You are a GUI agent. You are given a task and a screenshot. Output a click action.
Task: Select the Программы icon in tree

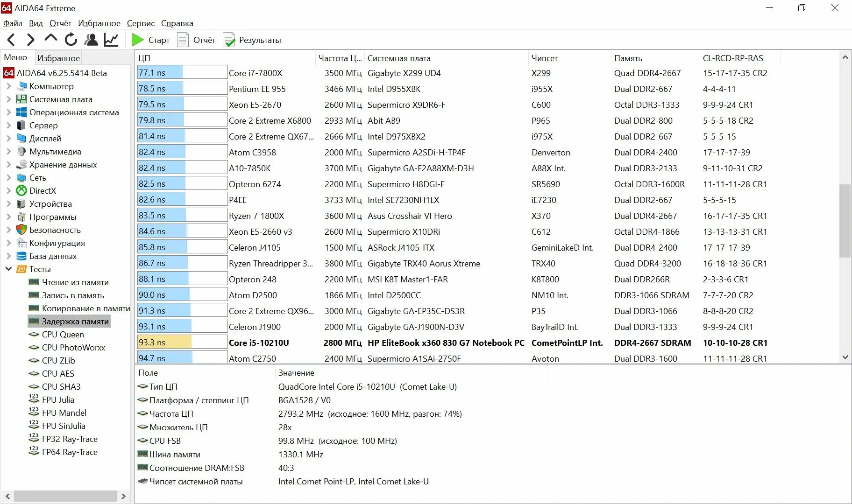tap(21, 217)
